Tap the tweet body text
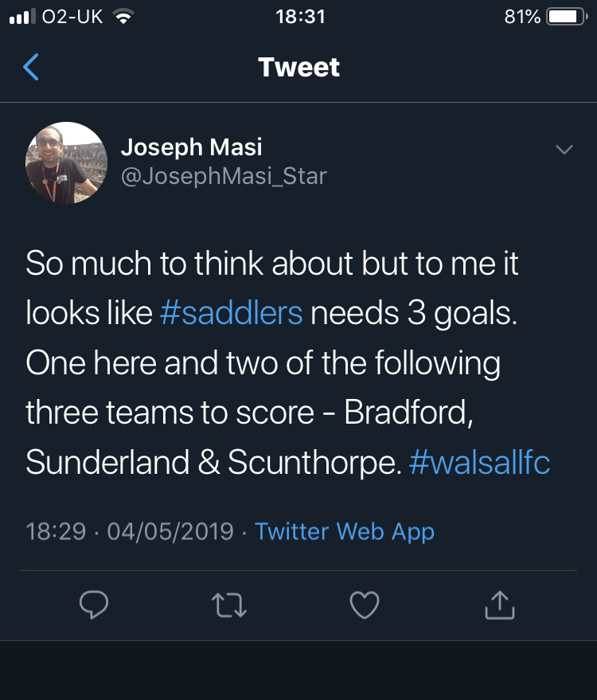 (288, 362)
